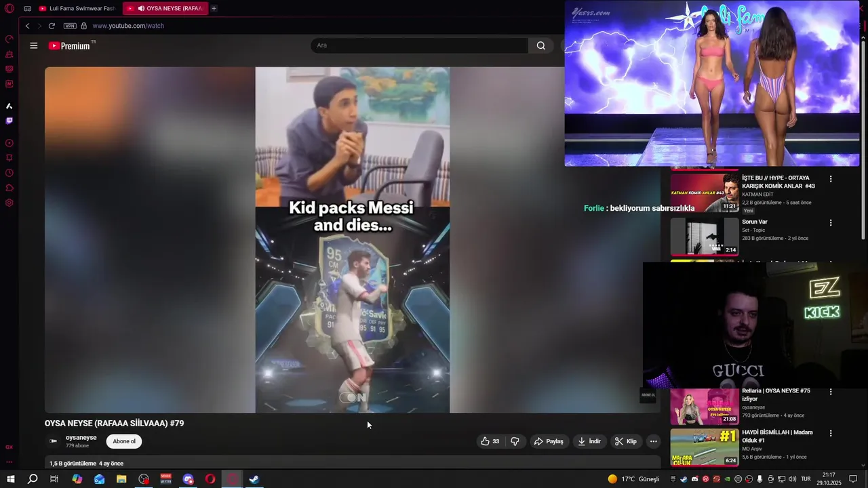Open Discord icon in system tray
868x488 pixels.
tap(694, 479)
